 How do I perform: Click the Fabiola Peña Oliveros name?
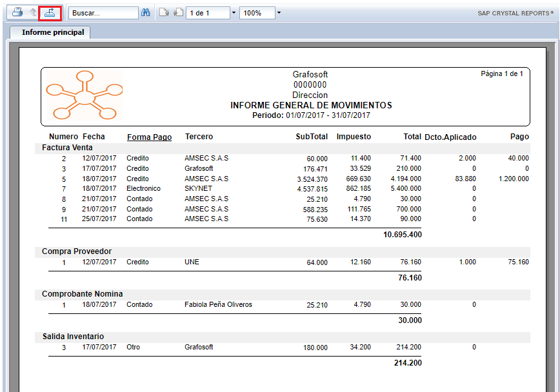pyautogui.click(x=218, y=304)
